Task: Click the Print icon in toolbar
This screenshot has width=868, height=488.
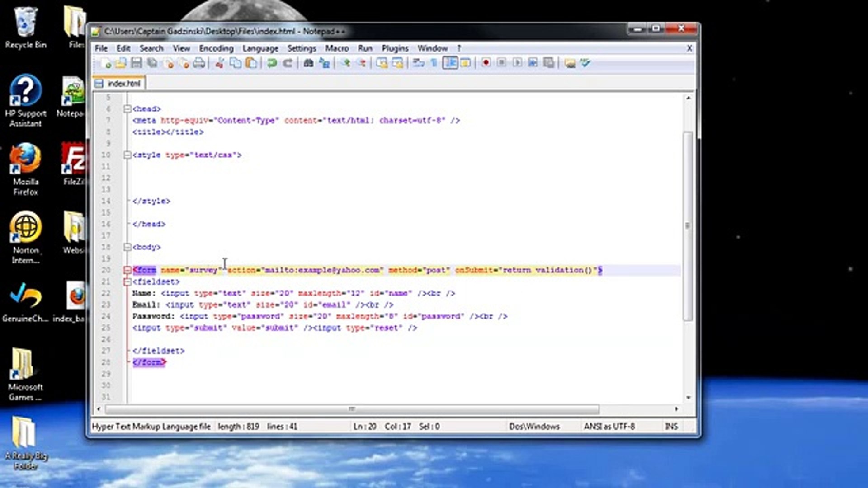Action: tap(199, 63)
